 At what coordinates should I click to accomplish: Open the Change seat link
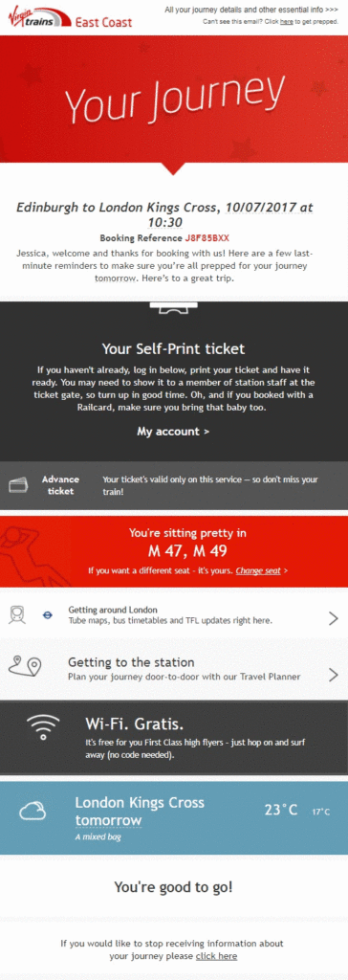tap(258, 570)
